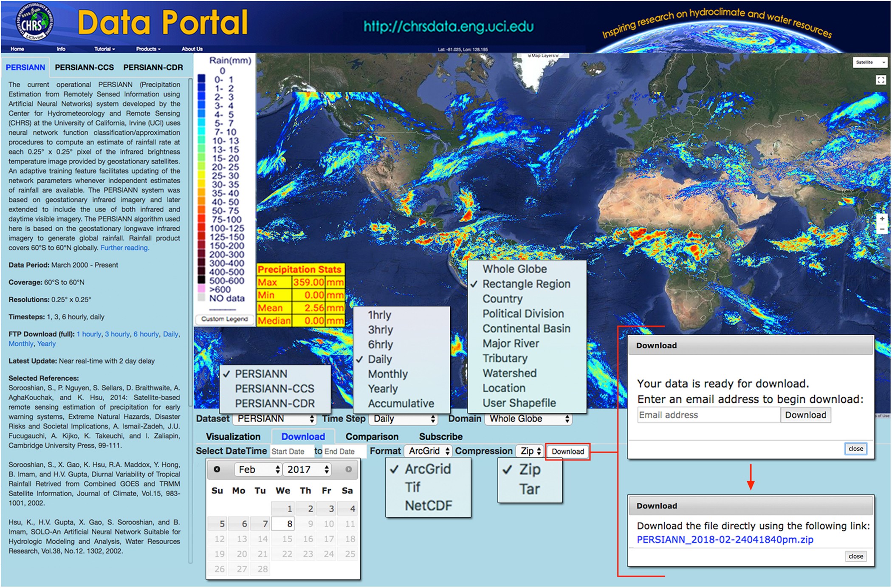Open the Info page
The image size is (892, 588).
[x=61, y=49]
